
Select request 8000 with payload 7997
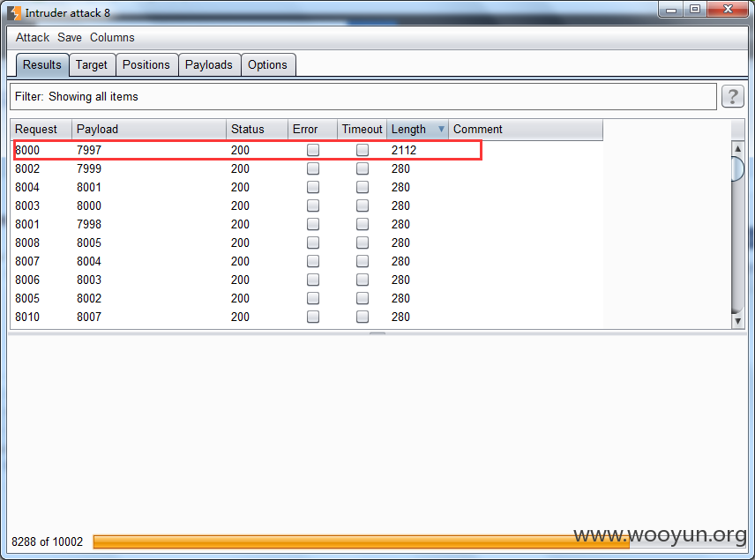point(307,150)
